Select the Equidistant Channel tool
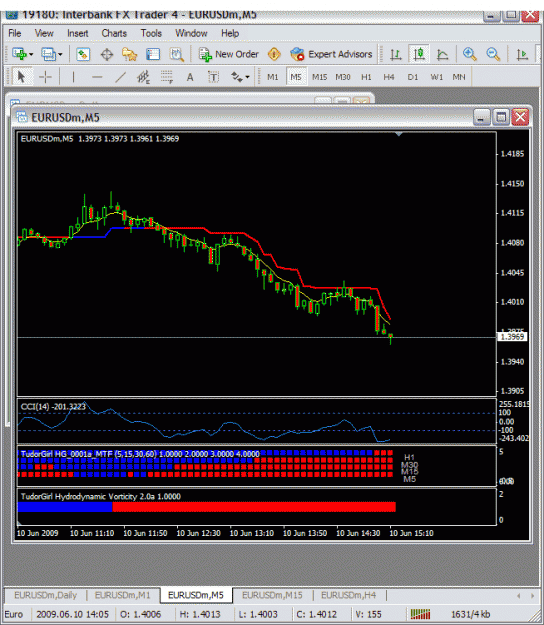The image size is (544, 625). pyautogui.click(x=143, y=77)
